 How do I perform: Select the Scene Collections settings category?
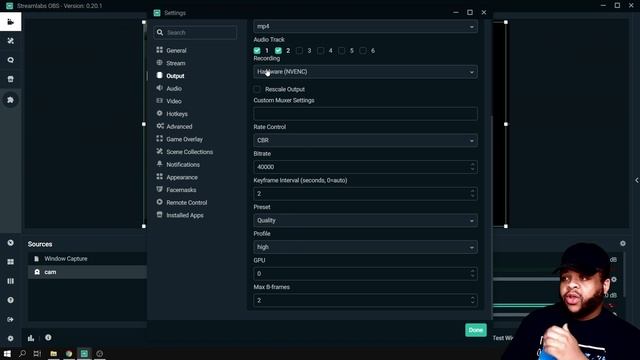click(x=189, y=152)
